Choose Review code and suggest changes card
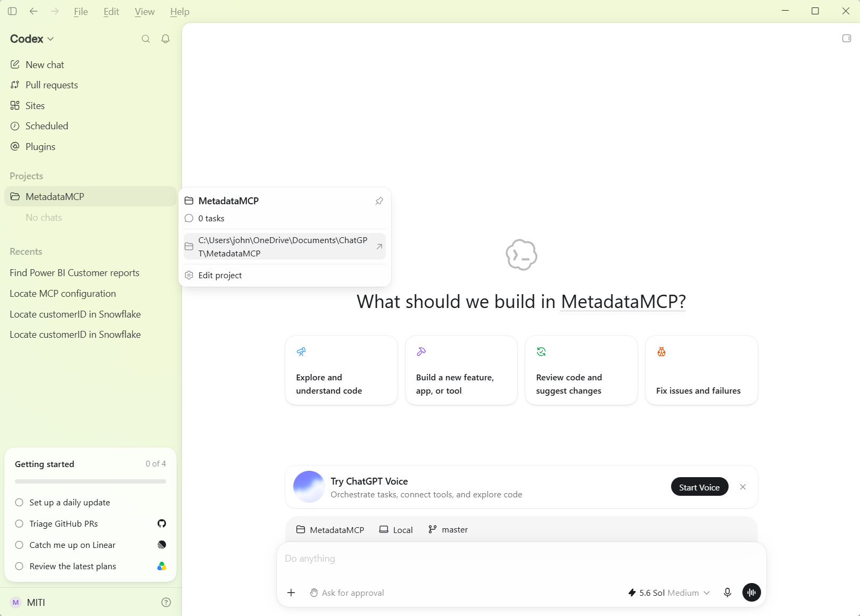 coord(581,370)
